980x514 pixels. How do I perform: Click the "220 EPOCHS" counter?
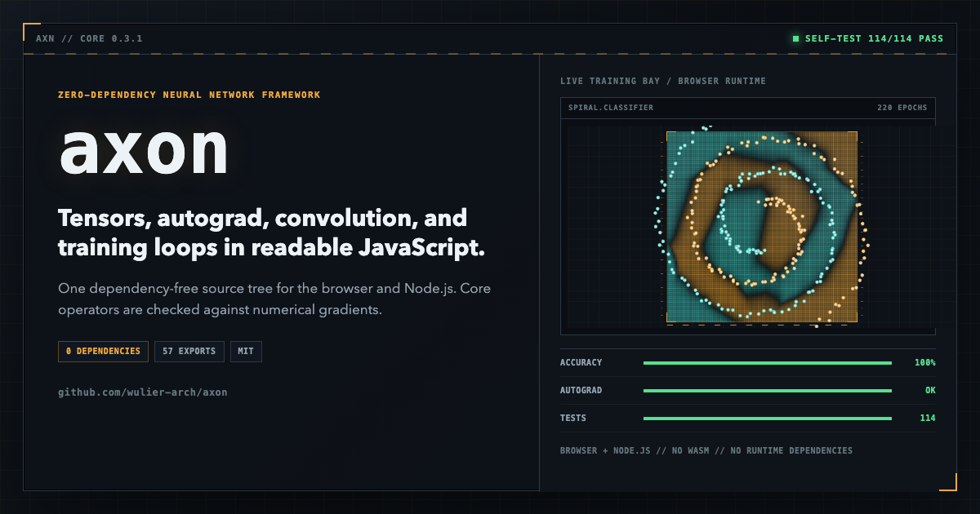coord(902,108)
